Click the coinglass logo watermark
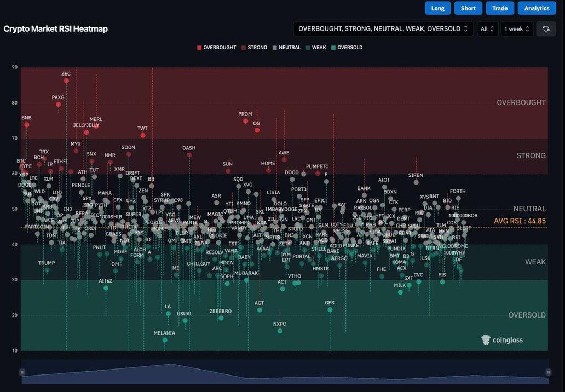The width and height of the screenshot is (565, 392). click(x=502, y=340)
